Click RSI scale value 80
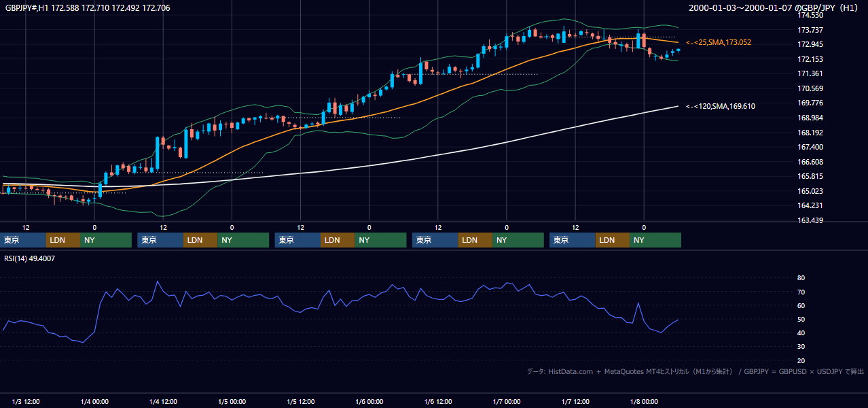Screen dimensions: 868x408 click(x=801, y=278)
